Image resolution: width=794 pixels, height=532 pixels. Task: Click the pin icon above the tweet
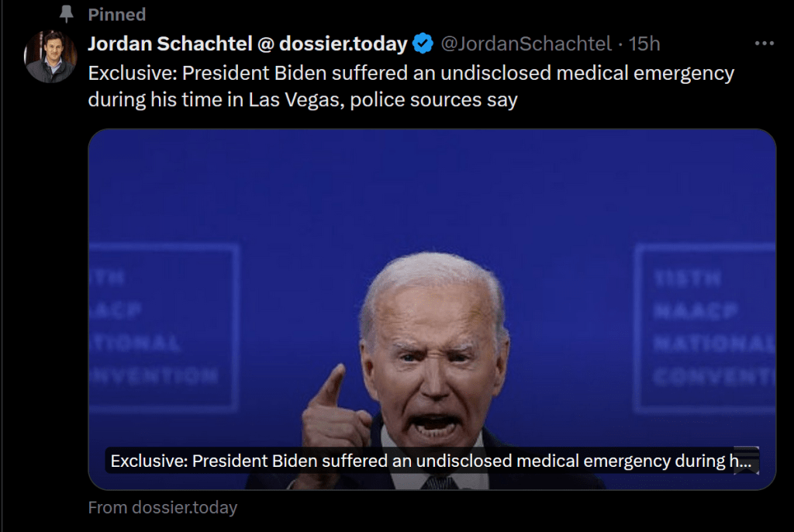67,15
